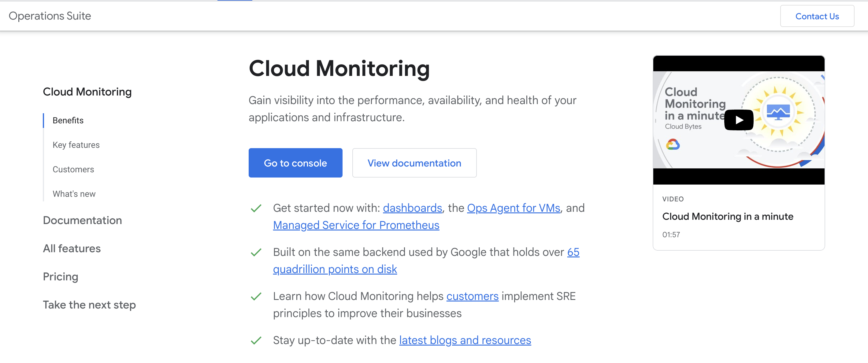Play the Cloud Monitoring video

[739, 120]
